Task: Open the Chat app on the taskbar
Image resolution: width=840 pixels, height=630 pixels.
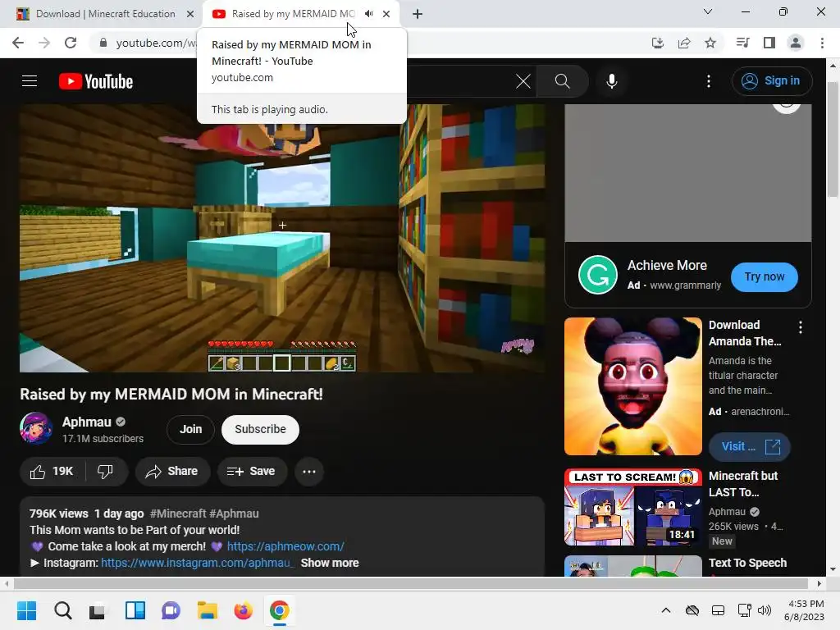Action: pos(171,610)
